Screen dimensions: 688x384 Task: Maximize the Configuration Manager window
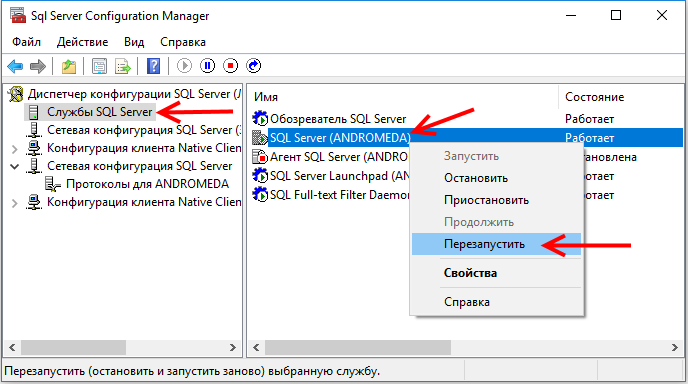pos(616,15)
